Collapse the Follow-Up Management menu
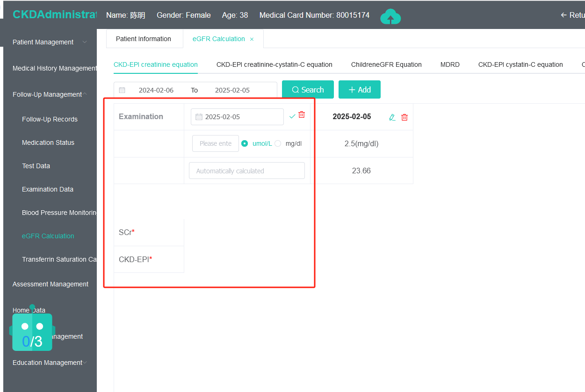 50,94
